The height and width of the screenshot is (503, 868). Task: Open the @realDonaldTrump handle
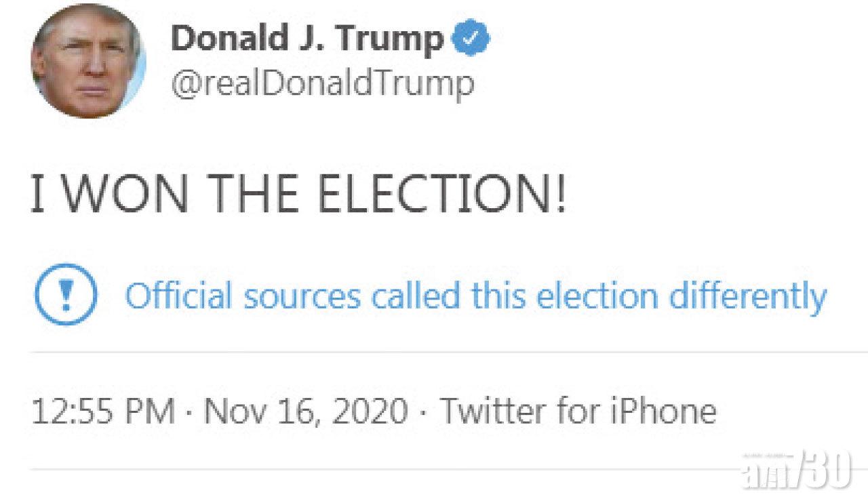[323, 85]
